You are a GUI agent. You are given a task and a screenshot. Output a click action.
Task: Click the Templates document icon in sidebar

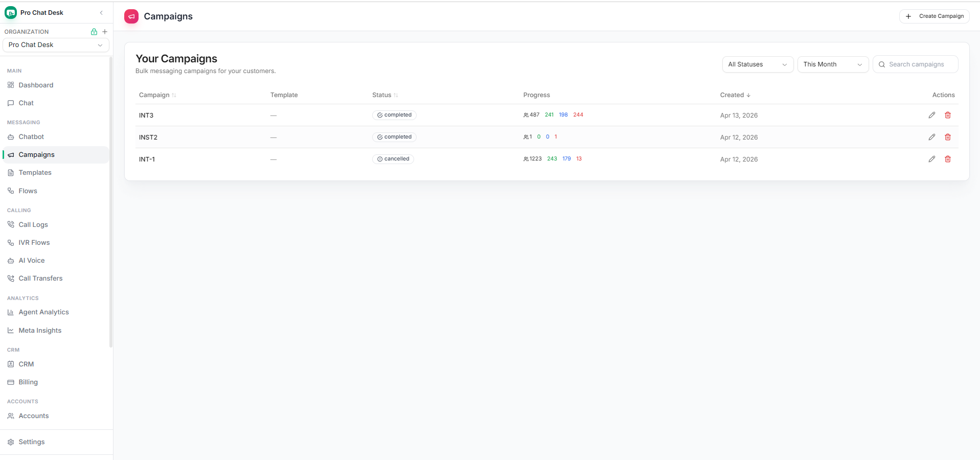[11, 173]
